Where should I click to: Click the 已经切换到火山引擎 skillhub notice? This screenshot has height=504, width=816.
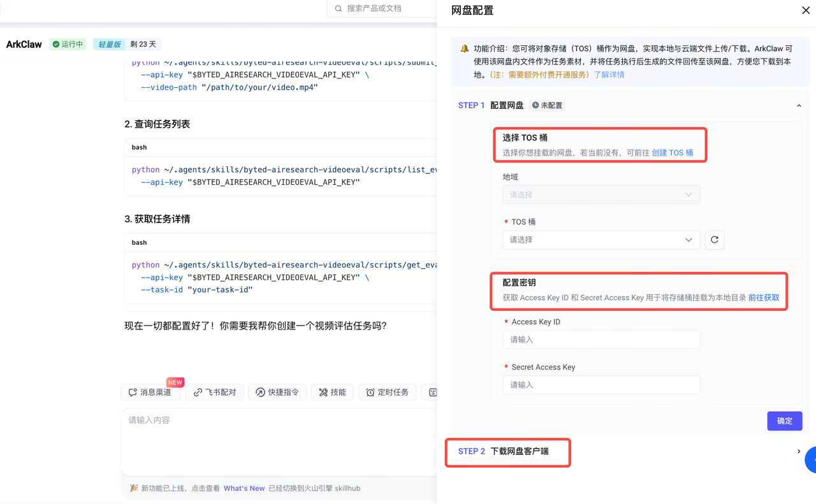click(314, 488)
